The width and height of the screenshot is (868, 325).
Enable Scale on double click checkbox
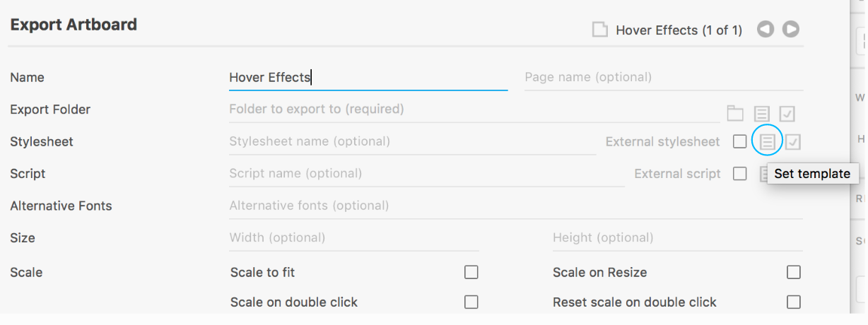471,302
